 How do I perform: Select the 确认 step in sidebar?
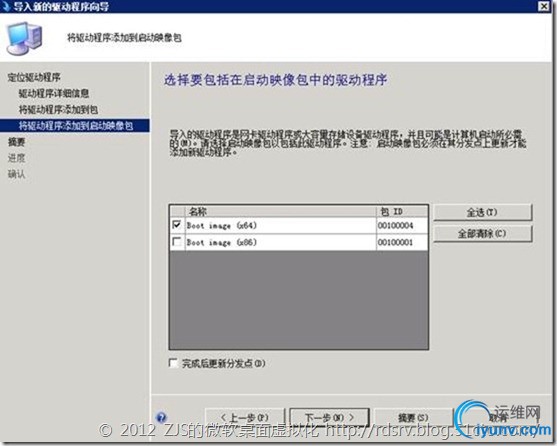coord(16,174)
